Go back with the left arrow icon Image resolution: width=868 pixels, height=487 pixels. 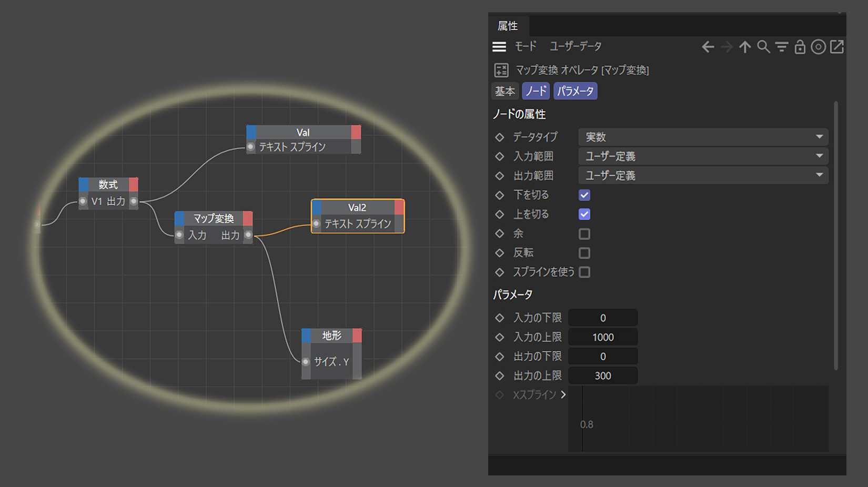(708, 47)
